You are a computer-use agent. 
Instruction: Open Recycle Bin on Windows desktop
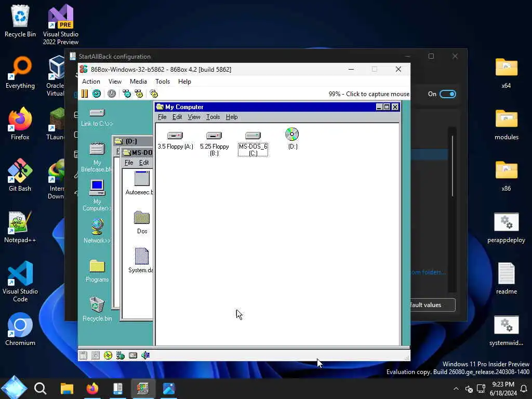[x=20, y=21]
